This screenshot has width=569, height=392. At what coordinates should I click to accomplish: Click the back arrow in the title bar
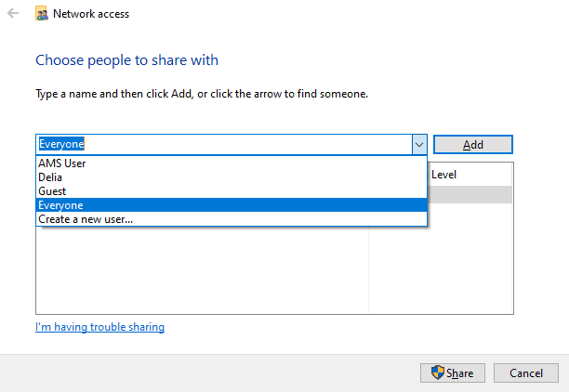pyautogui.click(x=13, y=14)
